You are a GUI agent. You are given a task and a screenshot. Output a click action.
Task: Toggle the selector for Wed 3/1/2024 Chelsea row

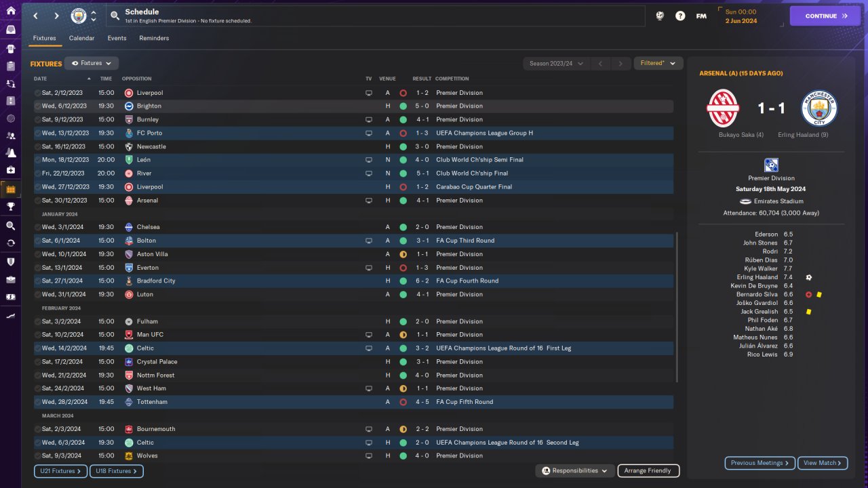point(37,227)
